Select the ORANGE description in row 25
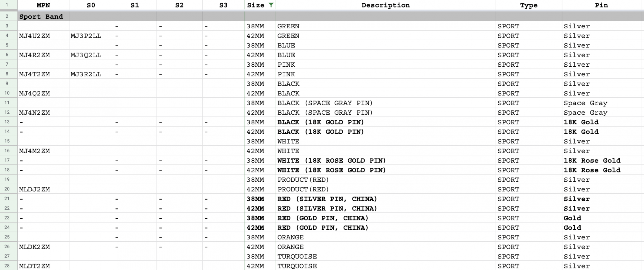The width and height of the screenshot is (644, 270). [386, 237]
